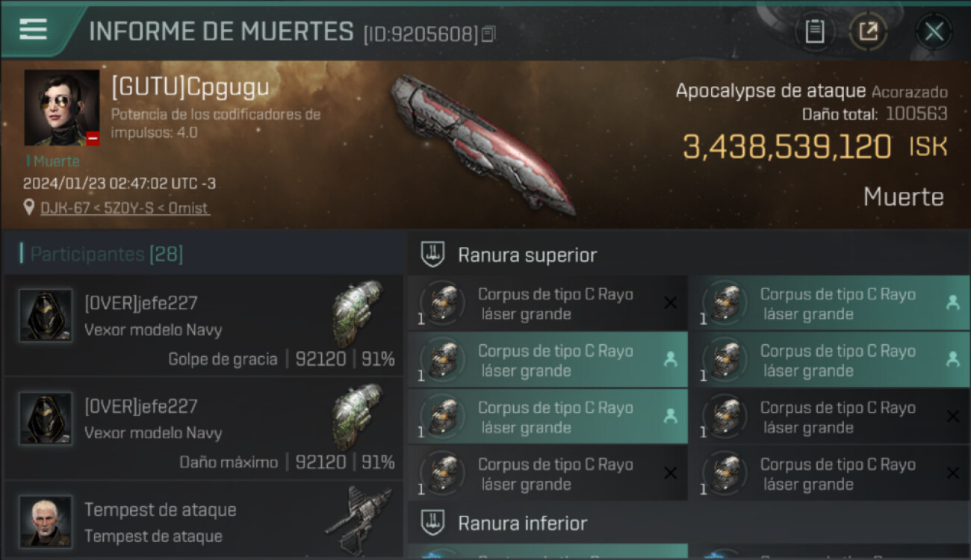Select the ISK value 3,438,539,120
Screen dimensions: 971x560
coord(787,147)
